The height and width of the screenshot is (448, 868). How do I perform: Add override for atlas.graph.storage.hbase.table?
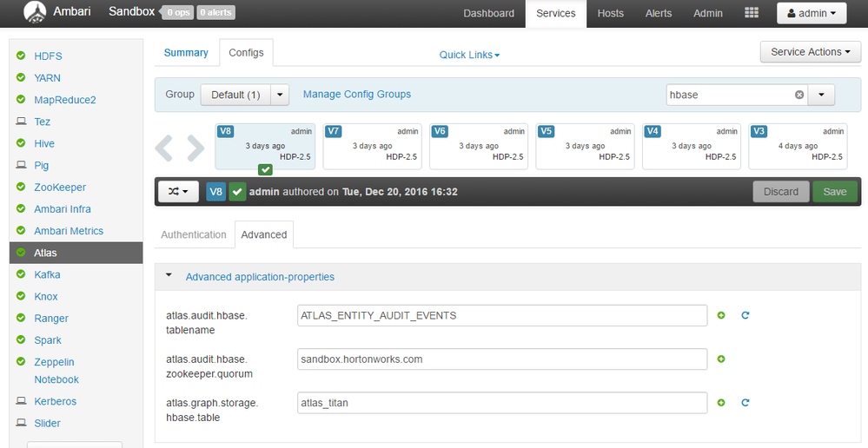click(x=721, y=403)
